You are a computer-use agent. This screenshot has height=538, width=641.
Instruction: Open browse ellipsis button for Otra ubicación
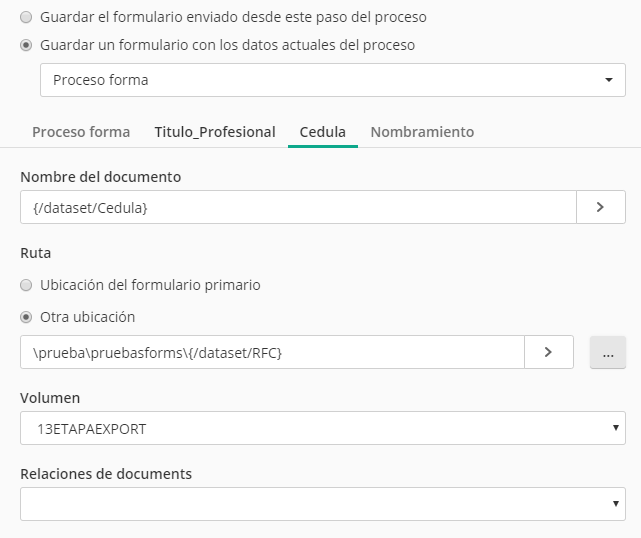click(607, 352)
